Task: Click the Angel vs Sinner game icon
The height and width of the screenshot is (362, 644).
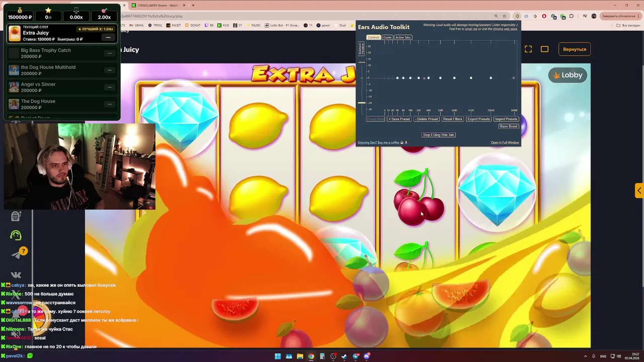Action: 14,87
